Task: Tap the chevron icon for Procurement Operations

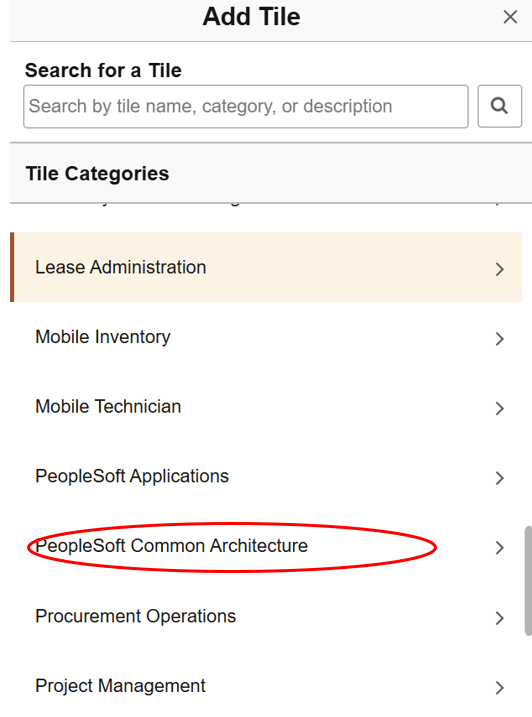Action: (x=500, y=618)
